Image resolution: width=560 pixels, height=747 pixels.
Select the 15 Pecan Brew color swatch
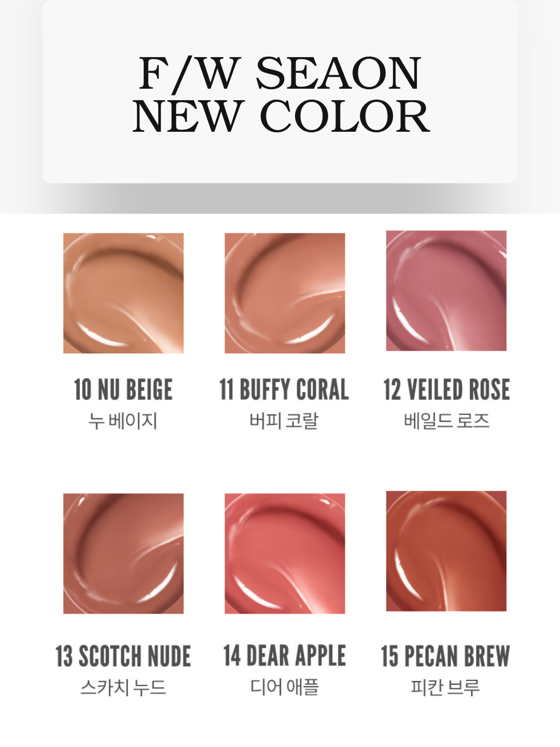[446, 551]
